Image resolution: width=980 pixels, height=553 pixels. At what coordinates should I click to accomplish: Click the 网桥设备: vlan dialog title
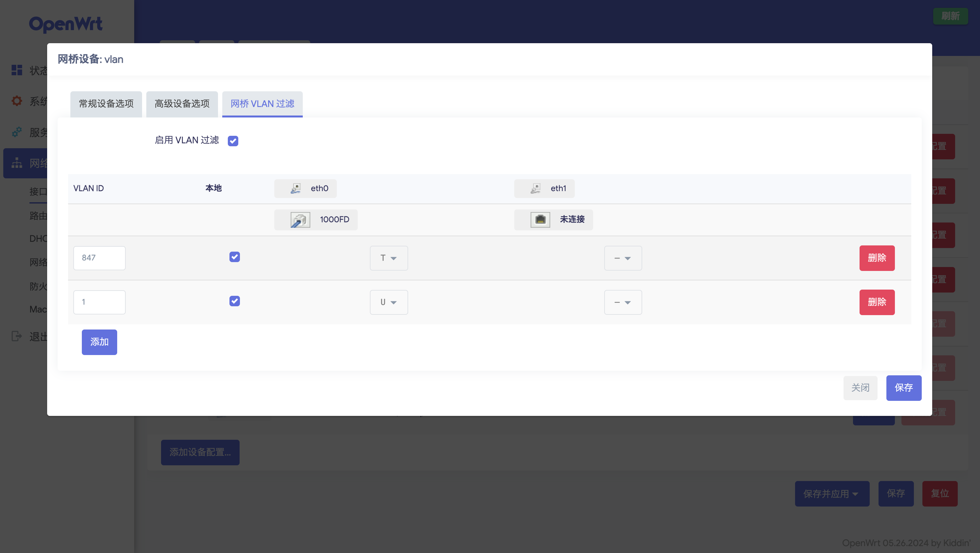pos(91,59)
